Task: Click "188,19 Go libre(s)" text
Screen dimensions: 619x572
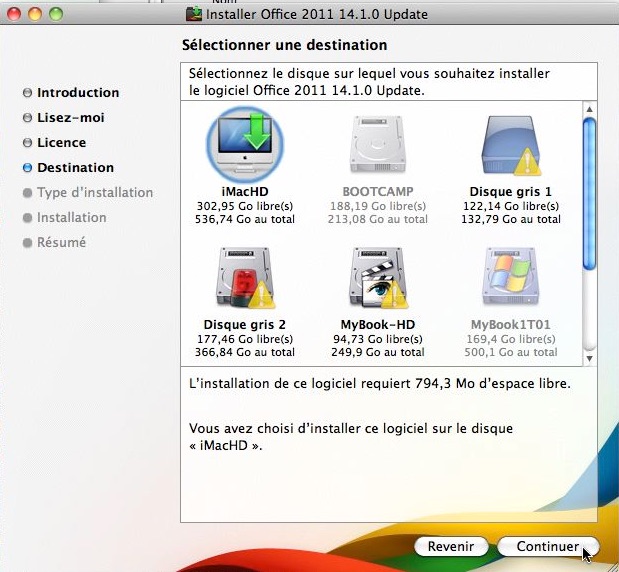Action: [378, 206]
